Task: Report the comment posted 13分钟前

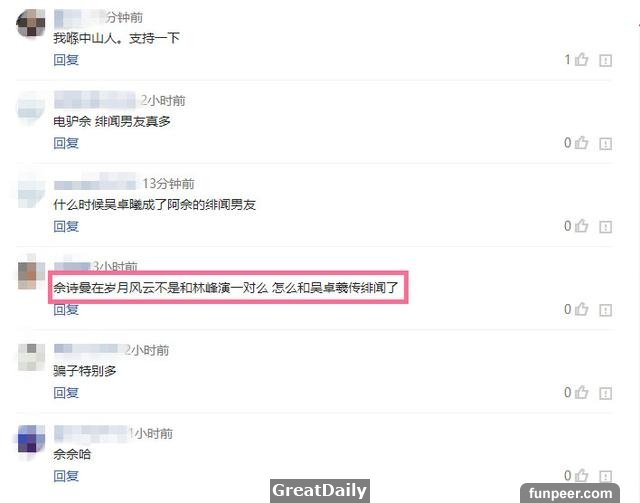Action: pyautogui.click(x=605, y=227)
